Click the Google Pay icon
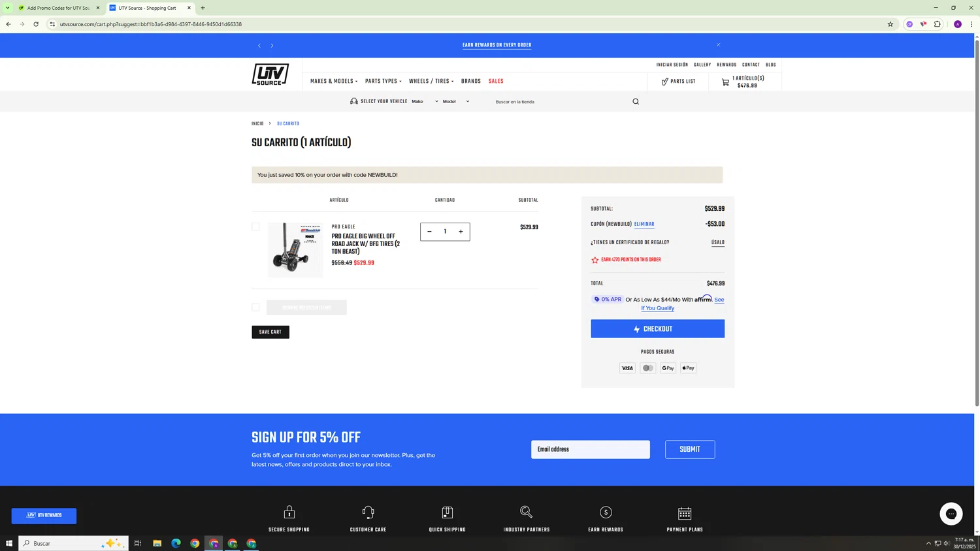 [668, 368]
